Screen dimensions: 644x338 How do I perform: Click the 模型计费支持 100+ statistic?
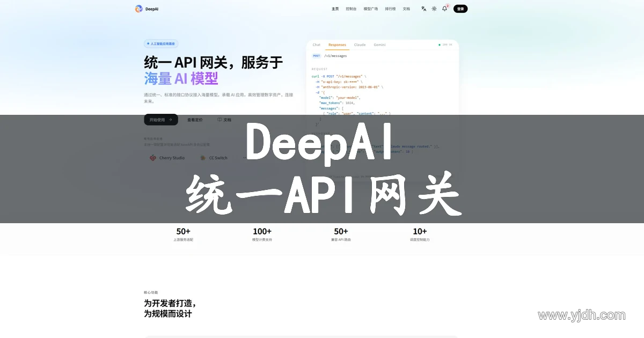(262, 234)
